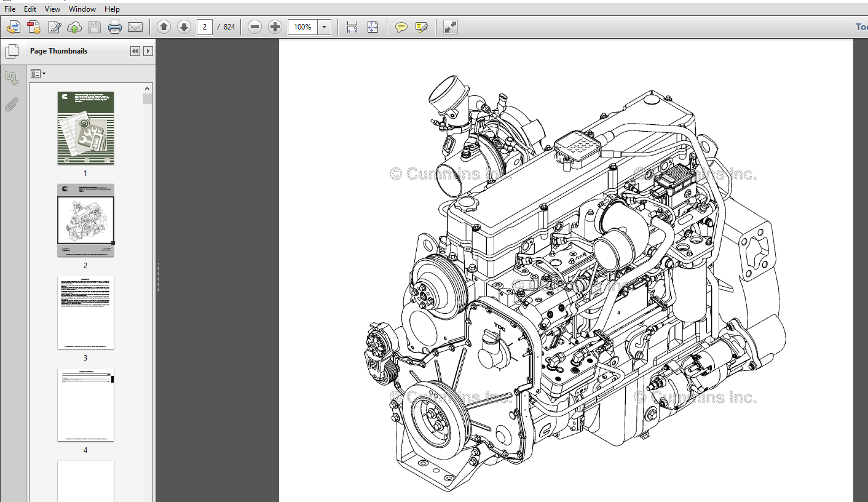This screenshot has width=868, height=502.
Task: Click the 824 total page count
Action: (x=229, y=27)
